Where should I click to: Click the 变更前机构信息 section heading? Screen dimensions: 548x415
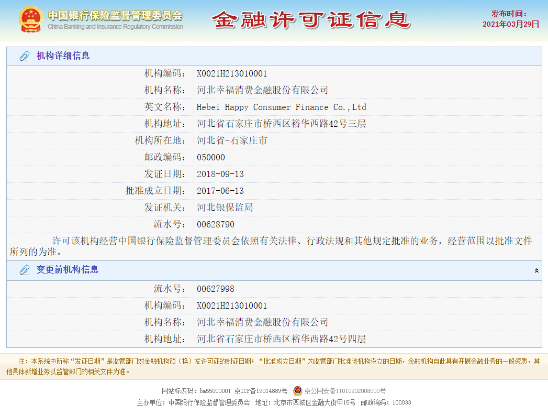67,270
